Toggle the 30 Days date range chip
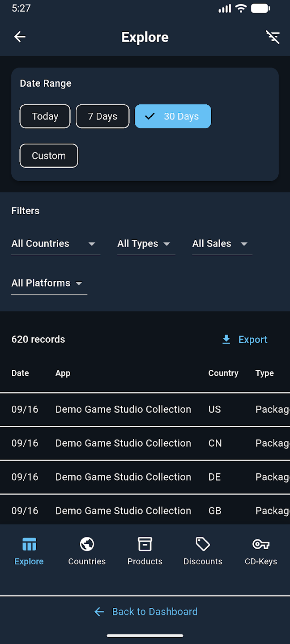The image size is (290, 644). pos(173,116)
